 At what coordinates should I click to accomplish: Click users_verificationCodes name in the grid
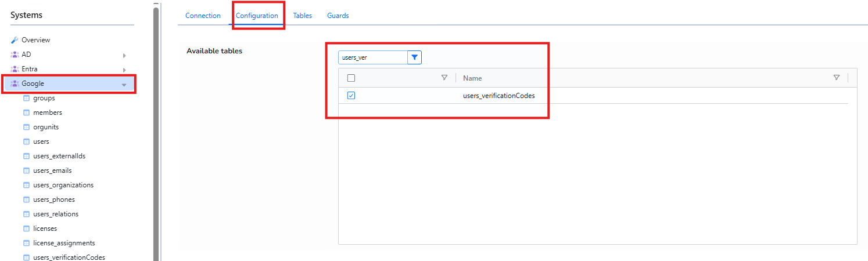pos(499,96)
